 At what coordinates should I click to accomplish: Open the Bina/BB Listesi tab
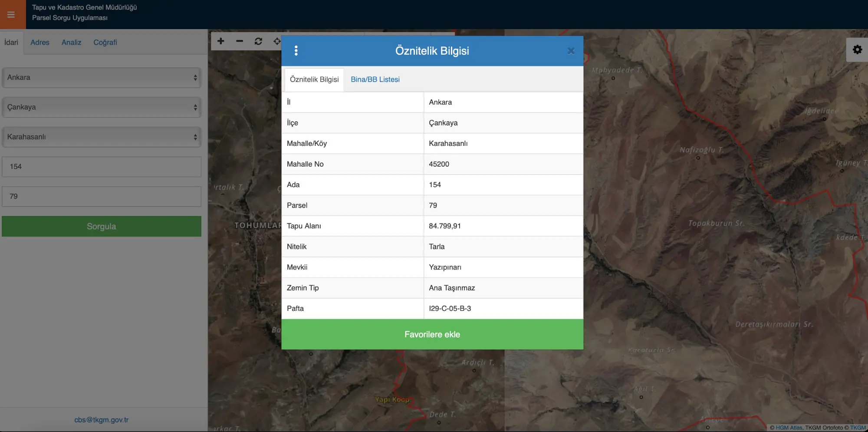pyautogui.click(x=375, y=79)
